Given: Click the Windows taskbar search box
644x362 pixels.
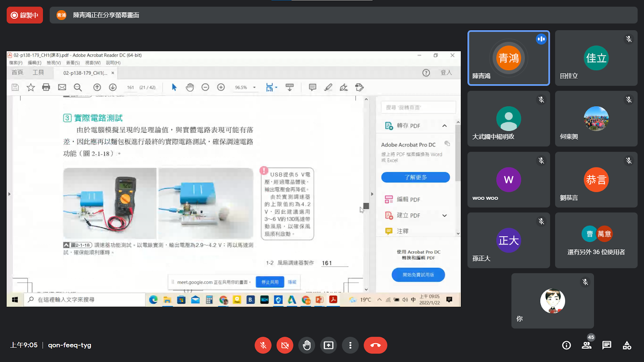Looking at the screenshot, I should (84, 300).
